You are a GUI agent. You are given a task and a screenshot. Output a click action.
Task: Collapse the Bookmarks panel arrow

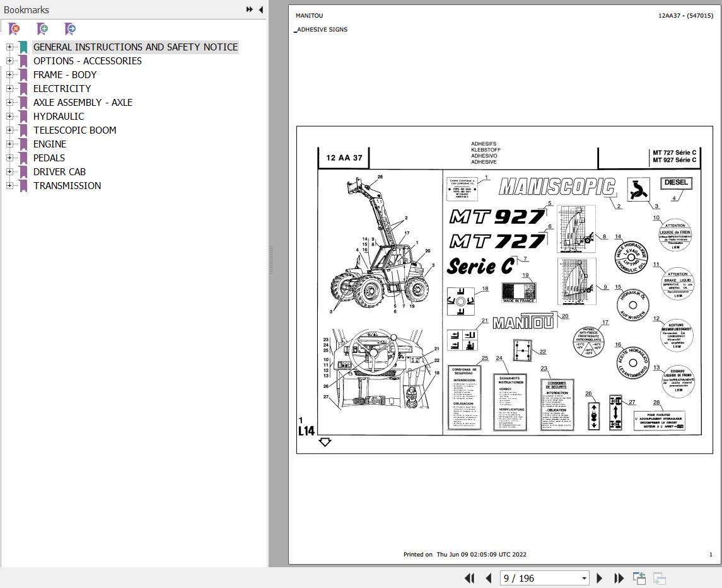(x=261, y=9)
